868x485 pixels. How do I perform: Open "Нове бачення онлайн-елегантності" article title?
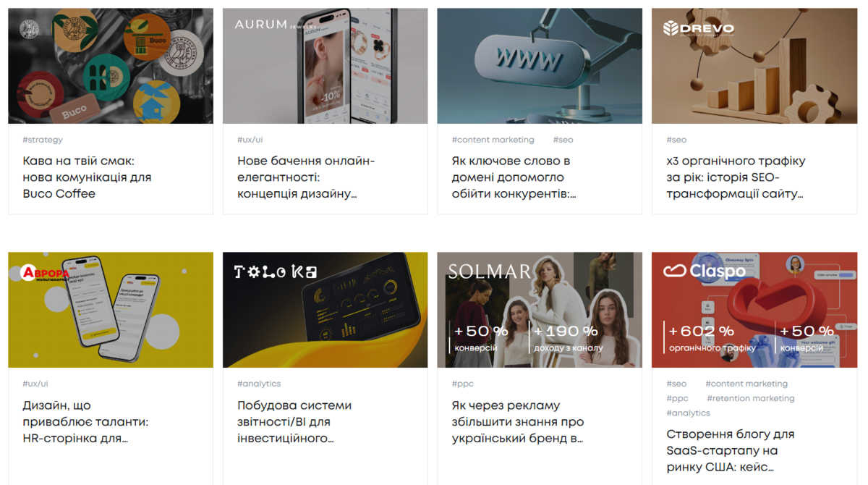306,177
